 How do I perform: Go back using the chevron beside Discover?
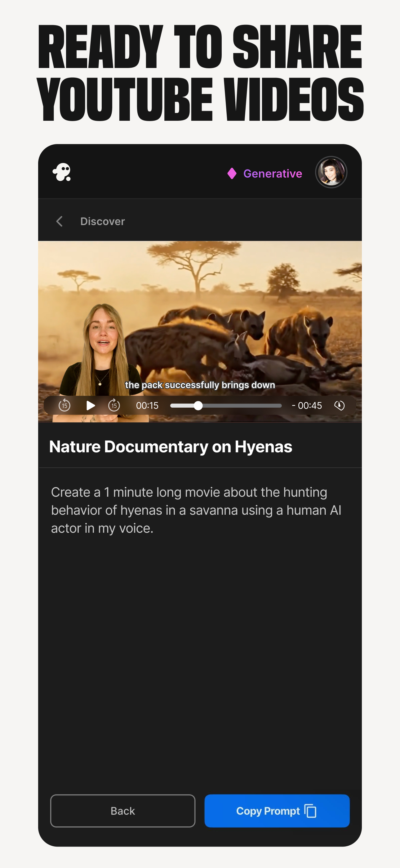pos(59,221)
